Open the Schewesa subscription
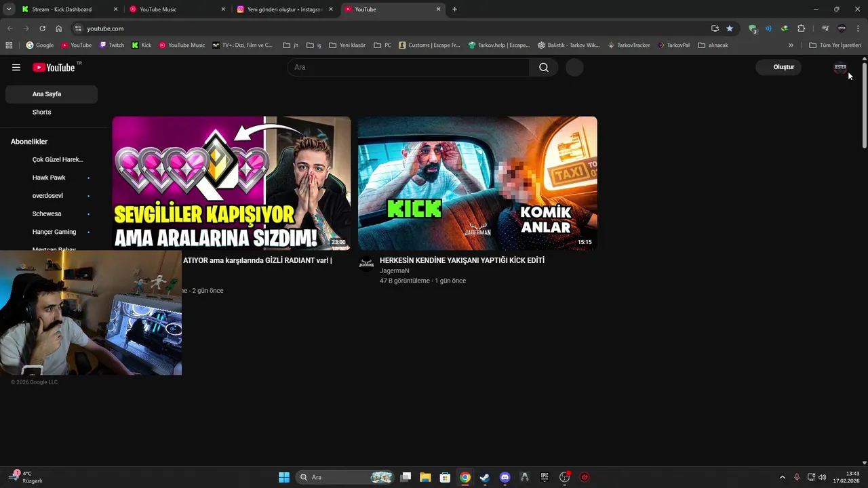This screenshot has height=488, width=868. point(52,213)
